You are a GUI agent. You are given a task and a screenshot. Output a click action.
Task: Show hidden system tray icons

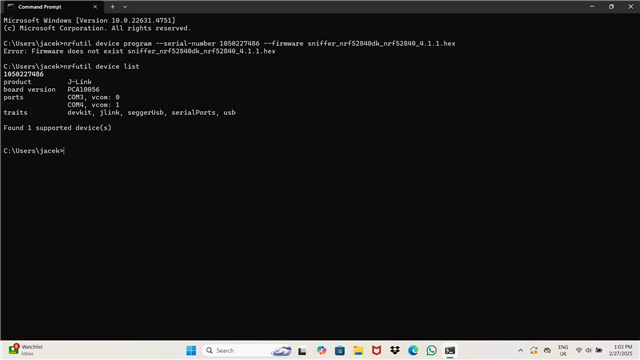pos(520,350)
